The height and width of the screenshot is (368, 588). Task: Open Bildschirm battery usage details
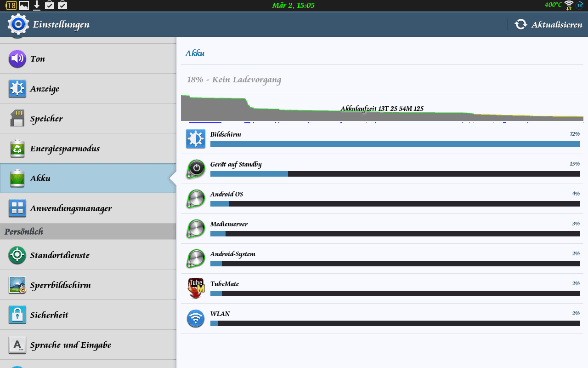pos(382,139)
